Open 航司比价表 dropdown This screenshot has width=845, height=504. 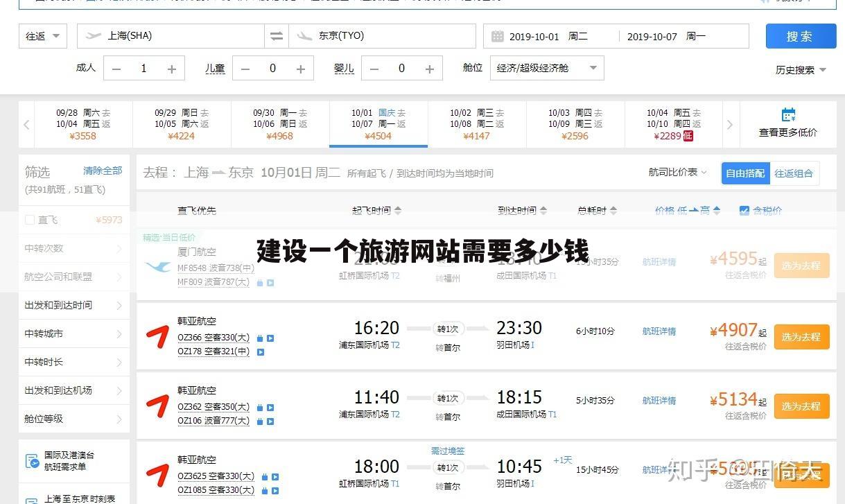[x=678, y=173]
